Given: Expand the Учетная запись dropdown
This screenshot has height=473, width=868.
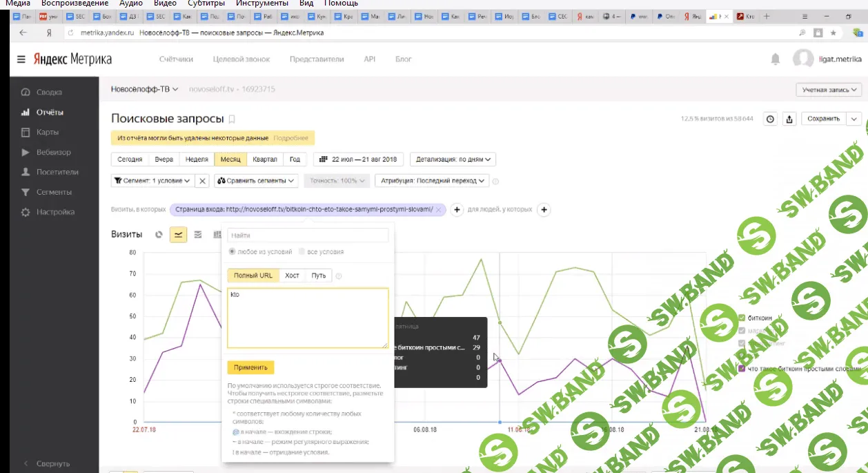Looking at the screenshot, I should 829,90.
